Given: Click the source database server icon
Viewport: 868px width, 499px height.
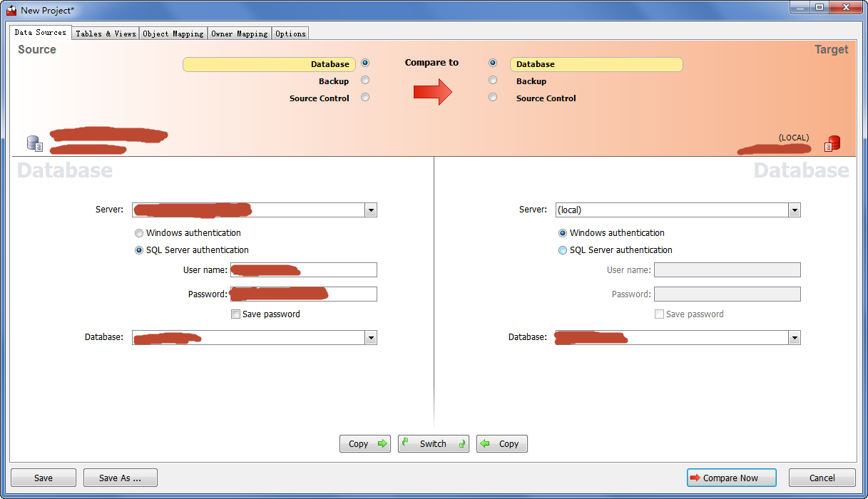Looking at the screenshot, I should tap(35, 143).
